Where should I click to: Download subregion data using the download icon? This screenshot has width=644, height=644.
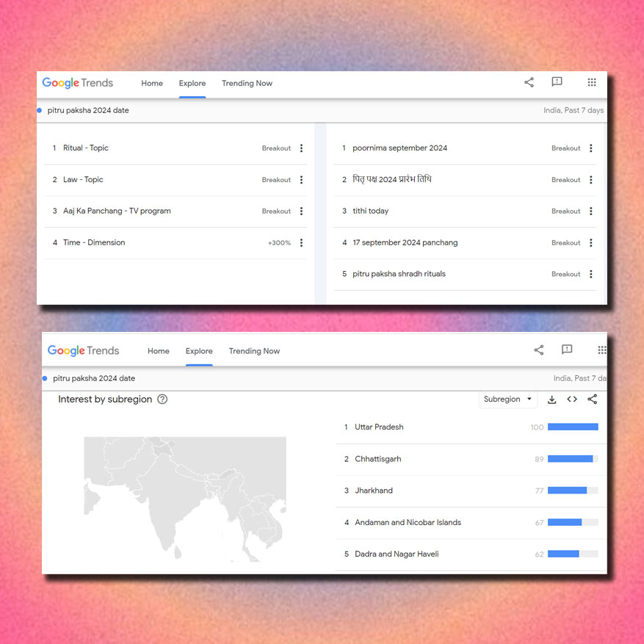click(551, 399)
